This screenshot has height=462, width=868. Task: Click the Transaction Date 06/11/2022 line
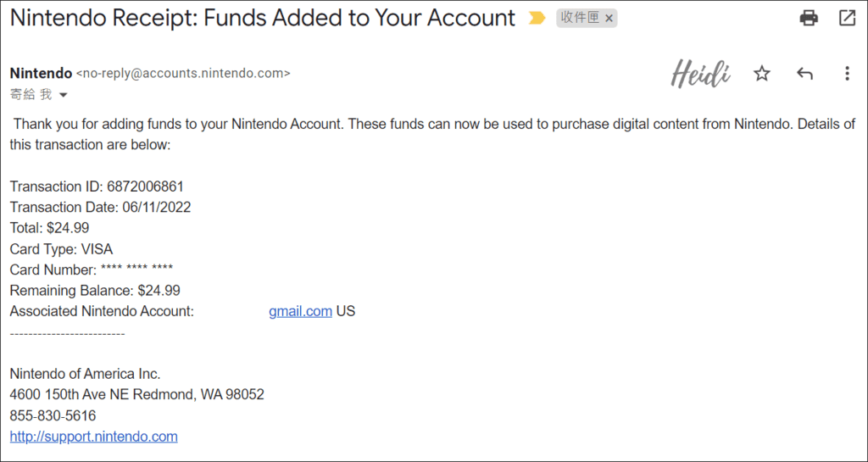pyautogui.click(x=100, y=208)
